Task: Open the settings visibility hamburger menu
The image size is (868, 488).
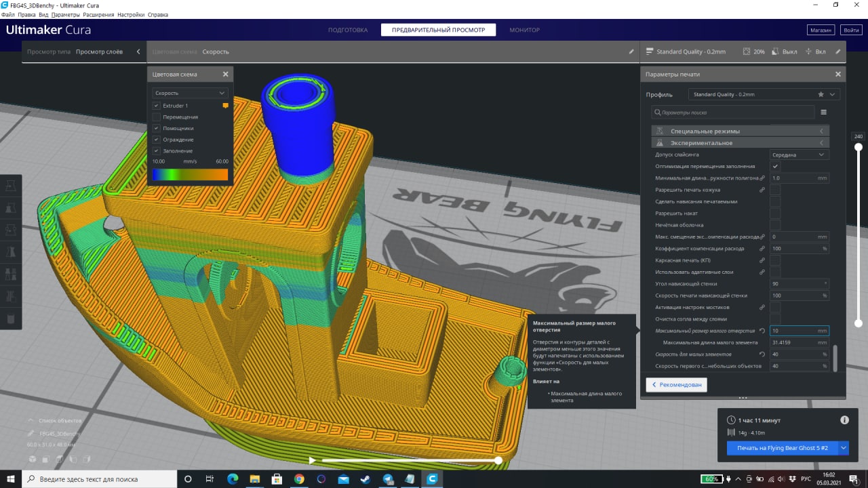Action: 823,112
